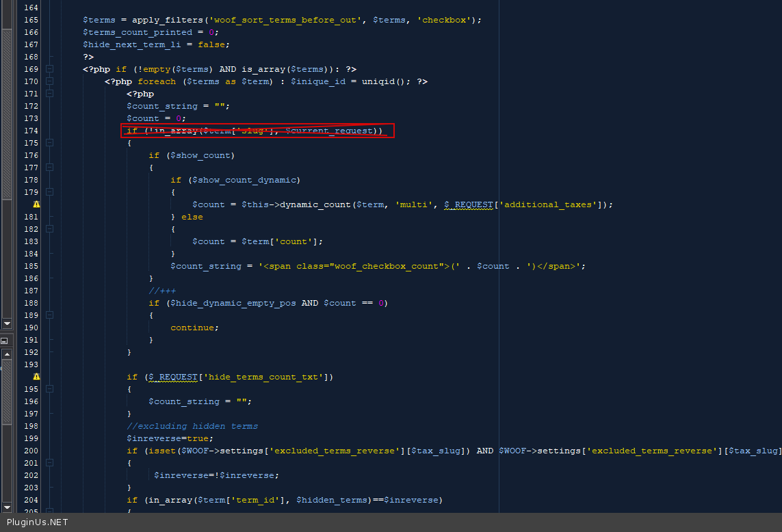The height and width of the screenshot is (532, 782).
Task: Collapse the foreach block fold at line 170
Action: click(49, 81)
